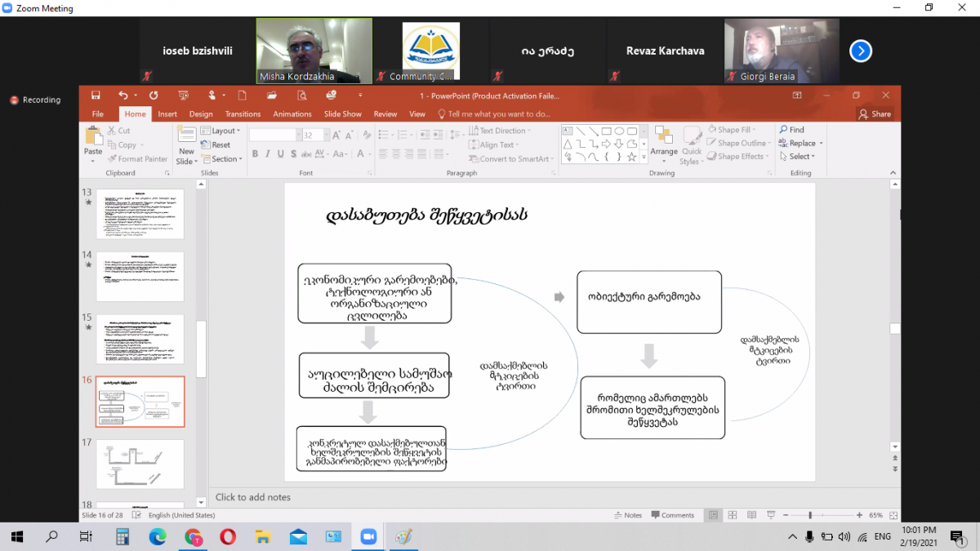Screen dimensions: 980x551
Task: Click the Format Painter button
Action: coord(137,159)
